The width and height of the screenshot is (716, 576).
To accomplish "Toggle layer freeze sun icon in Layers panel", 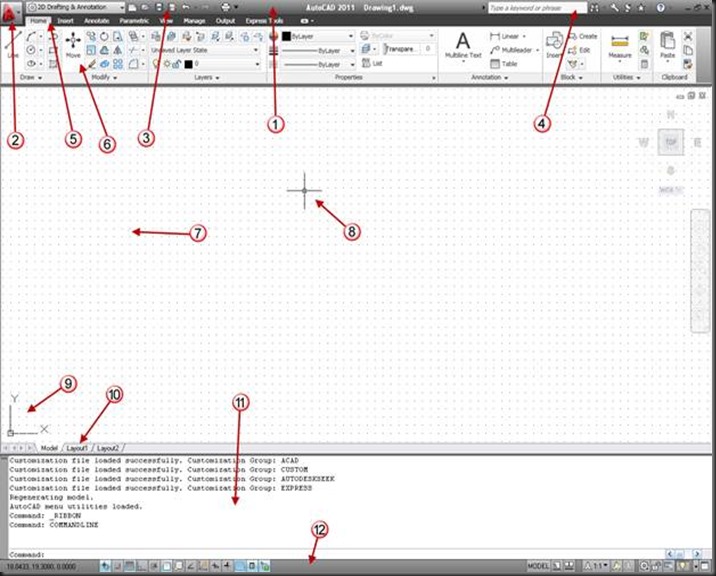I will coord(167,64).
